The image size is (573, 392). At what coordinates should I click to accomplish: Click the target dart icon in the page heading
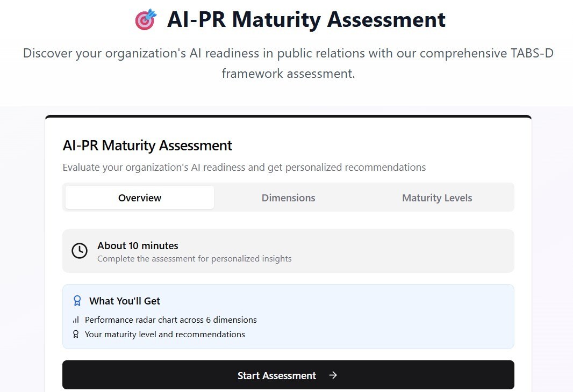(x=145, y=20)
